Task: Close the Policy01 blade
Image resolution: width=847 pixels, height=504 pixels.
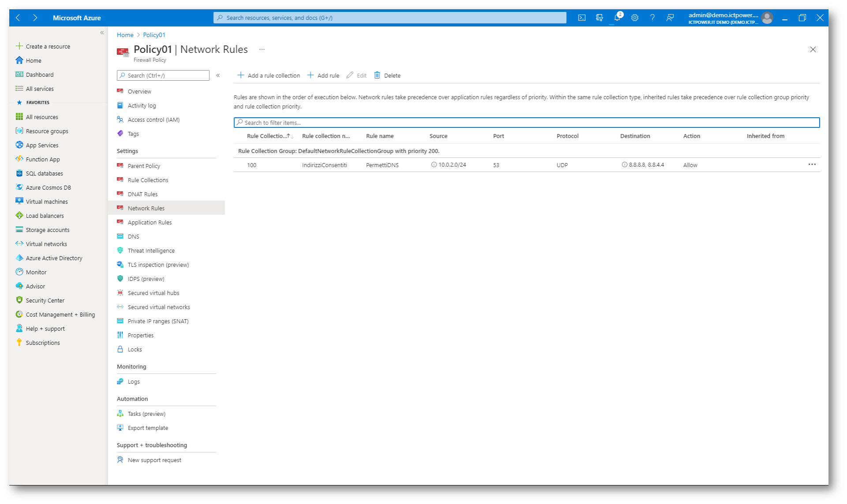Action: [813, 49]
